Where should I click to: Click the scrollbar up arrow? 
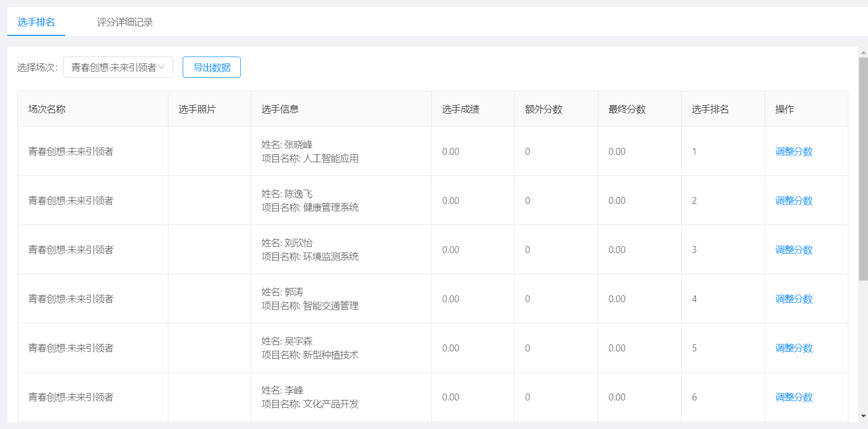coord(863,53)
